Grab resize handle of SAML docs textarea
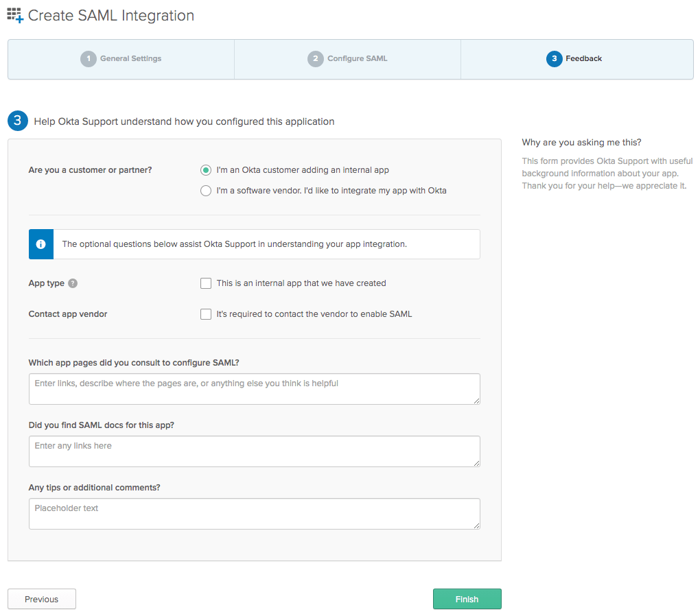 coord(476,463)
